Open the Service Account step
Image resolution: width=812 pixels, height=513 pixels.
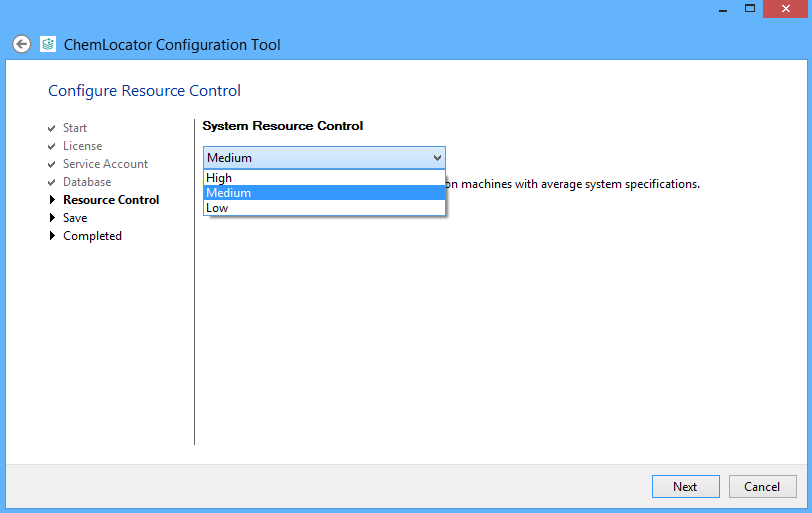coord(105,164)
